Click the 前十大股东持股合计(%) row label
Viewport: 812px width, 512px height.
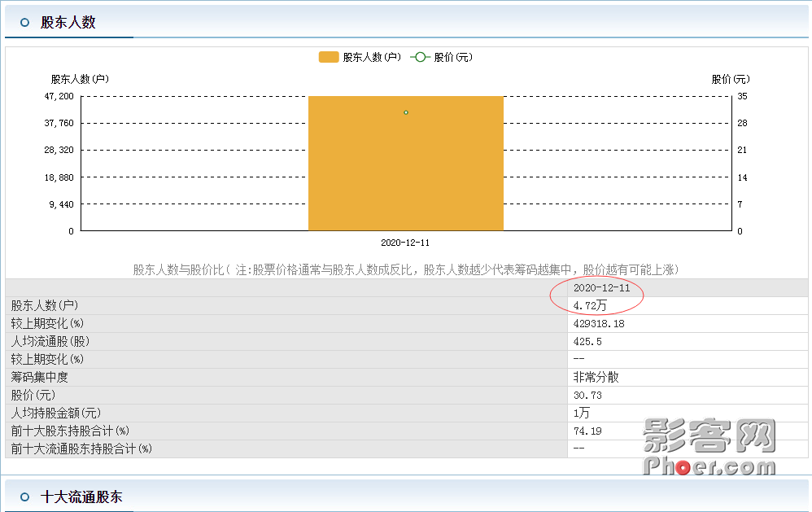(x=70, y=431)
